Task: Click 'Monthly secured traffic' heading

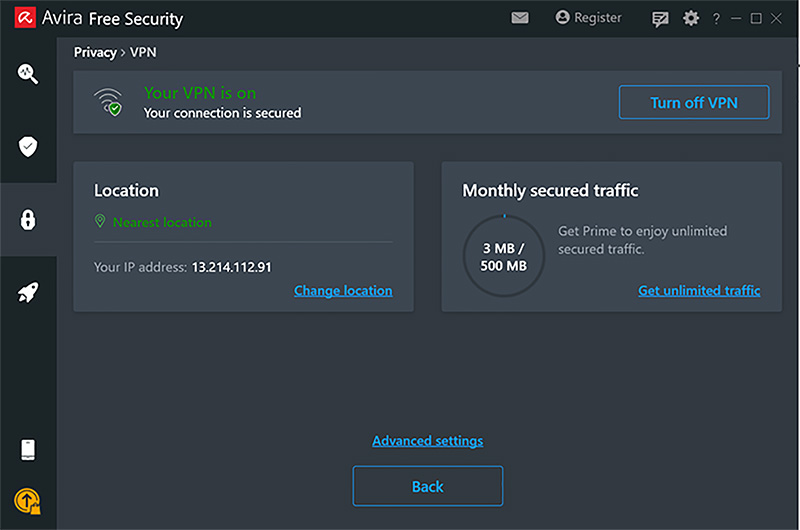Action: coord(550,191)
